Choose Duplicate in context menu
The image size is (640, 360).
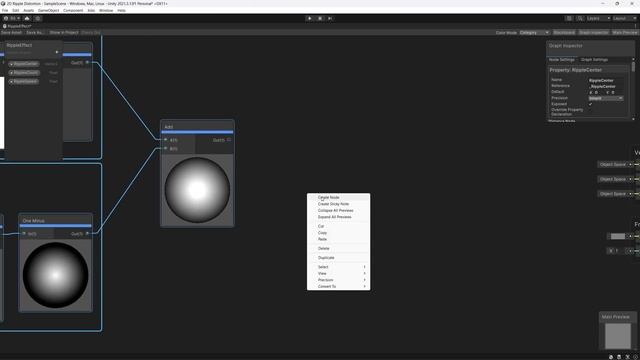[338, 258]
